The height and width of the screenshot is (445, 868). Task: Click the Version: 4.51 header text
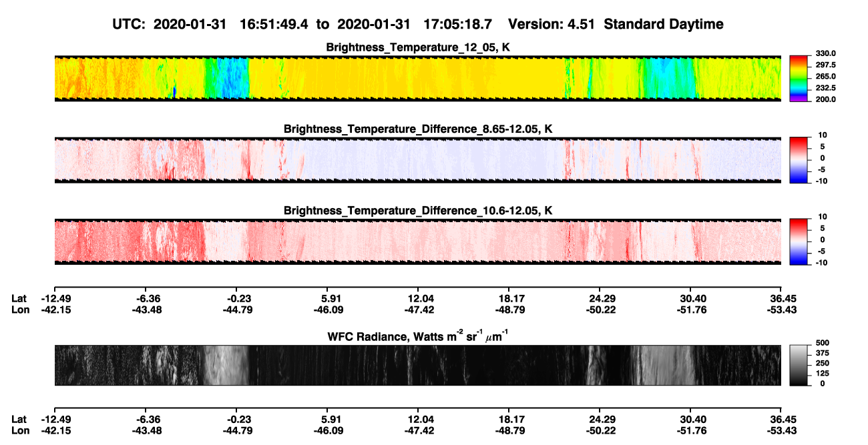pos(553,24)
